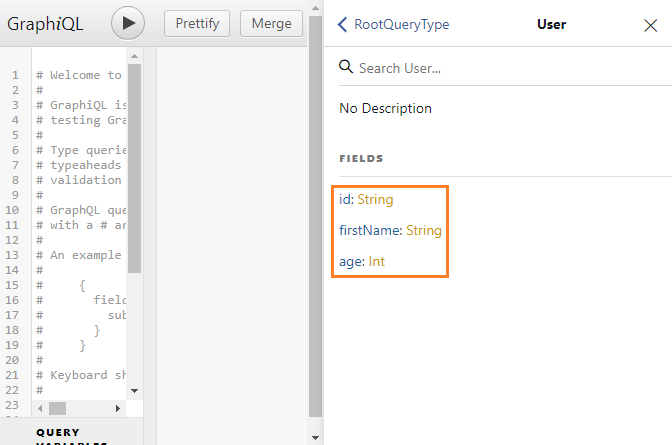The height and width of the screenshot is (445, 672).
Task: Click the back chevron beside RootQueryType
Action: pyautogui.click(x=343, y=25)
